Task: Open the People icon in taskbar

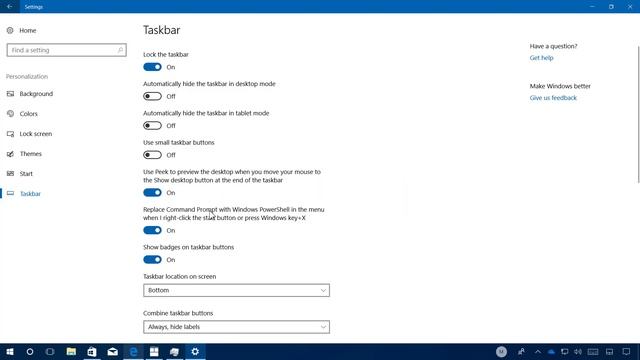Action: click(x=521, y=351)
